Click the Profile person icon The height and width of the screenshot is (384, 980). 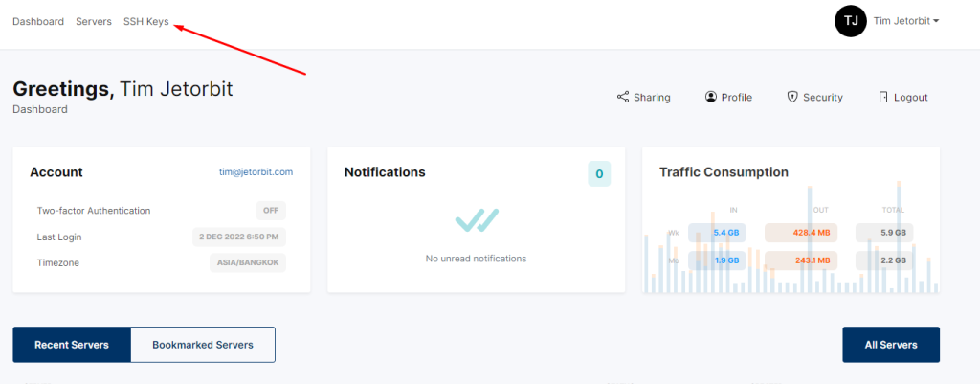711,97
